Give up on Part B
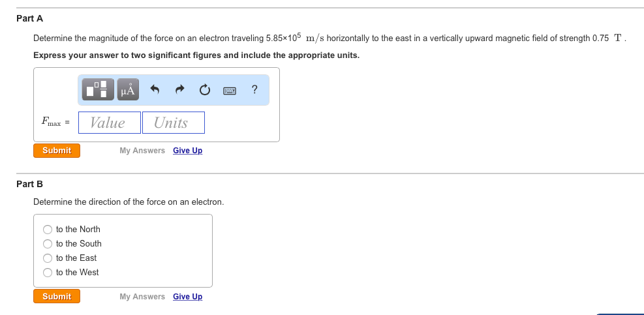This screenshot has height=315, width=644. click(187, 297)
